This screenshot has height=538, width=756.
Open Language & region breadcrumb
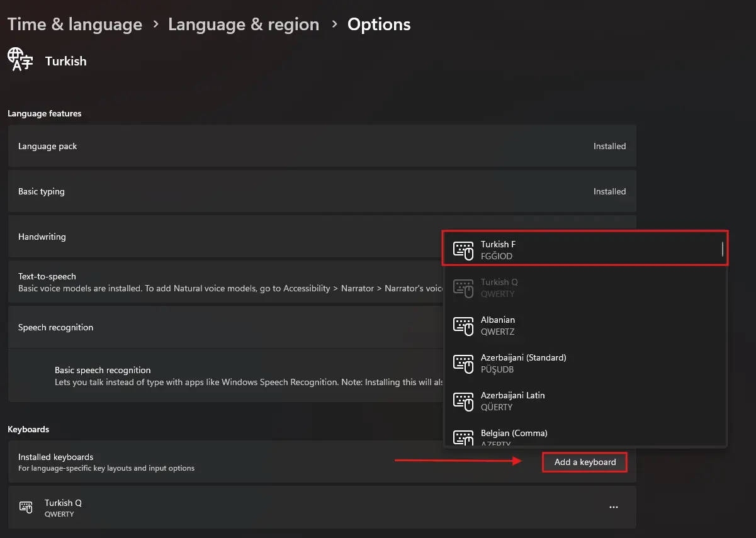(x=244, y=25)
